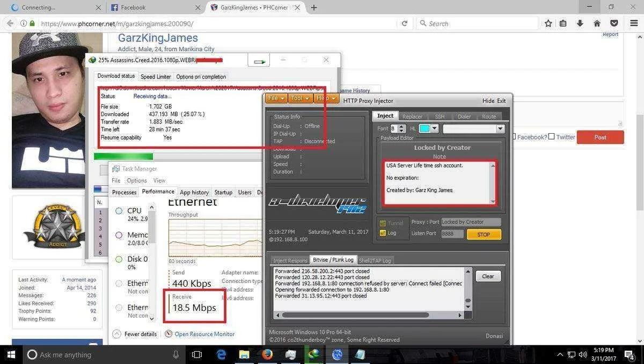Toggle the Tunnel checkbox
644x364 pixels.
383,223
